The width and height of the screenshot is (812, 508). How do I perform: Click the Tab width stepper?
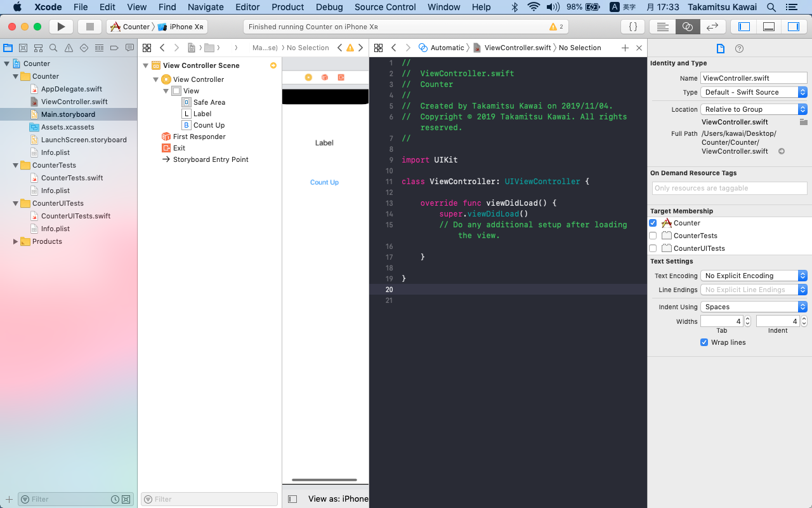point(747,321)
